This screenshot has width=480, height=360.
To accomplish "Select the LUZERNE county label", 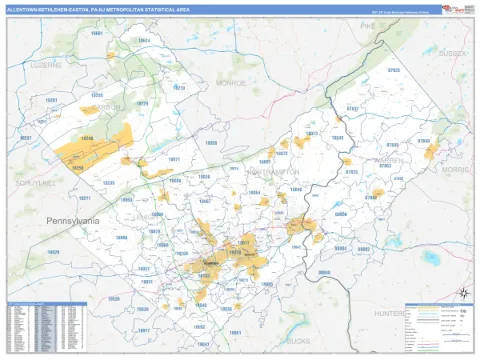I will (46, 65).
